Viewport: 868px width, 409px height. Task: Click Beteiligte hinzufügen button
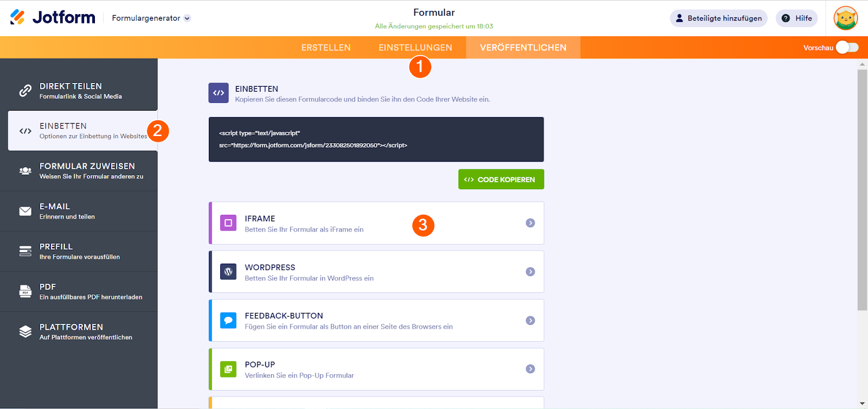pyautogui.click(x=718, y=18)
